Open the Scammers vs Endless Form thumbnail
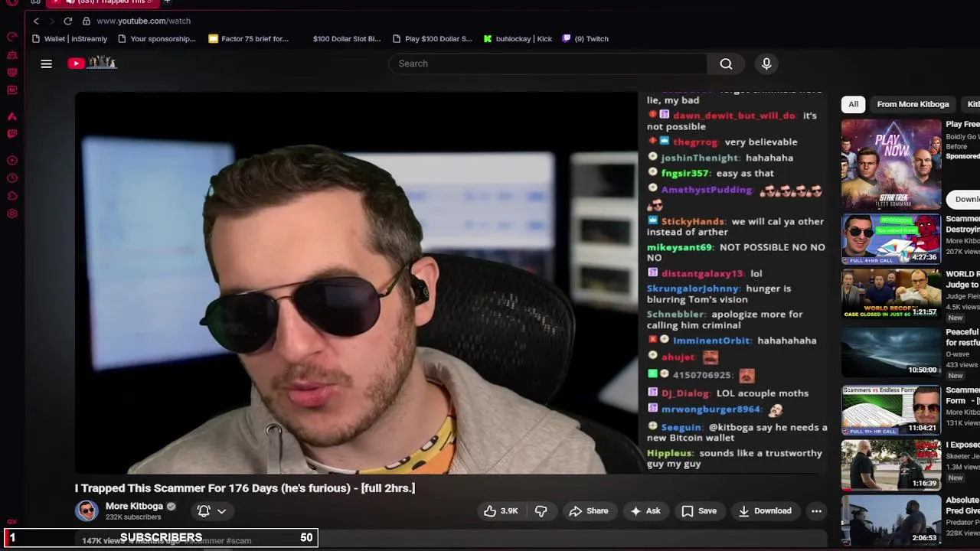The width and height of the screenshot is (980, 551). pyautogui.click(x=891, y=410)
